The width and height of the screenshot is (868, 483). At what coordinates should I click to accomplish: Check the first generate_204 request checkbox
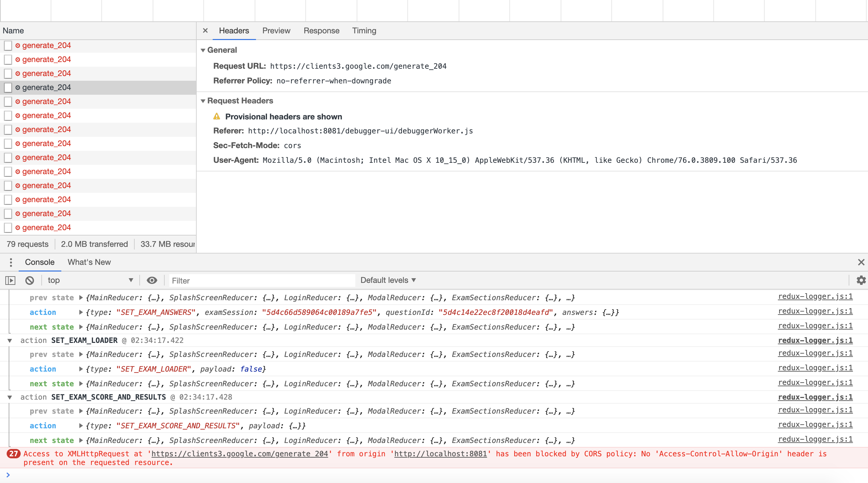[x=8, y=46]
